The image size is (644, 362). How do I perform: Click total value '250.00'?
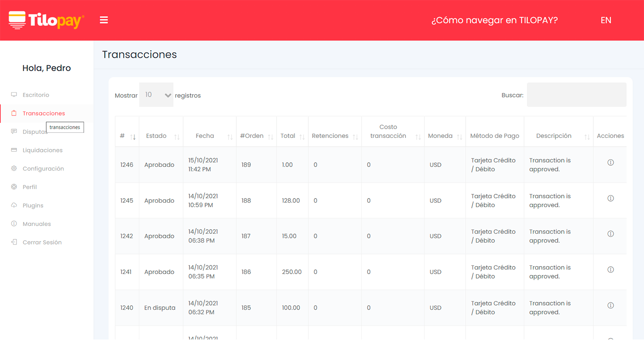click(x=292, y=272)
